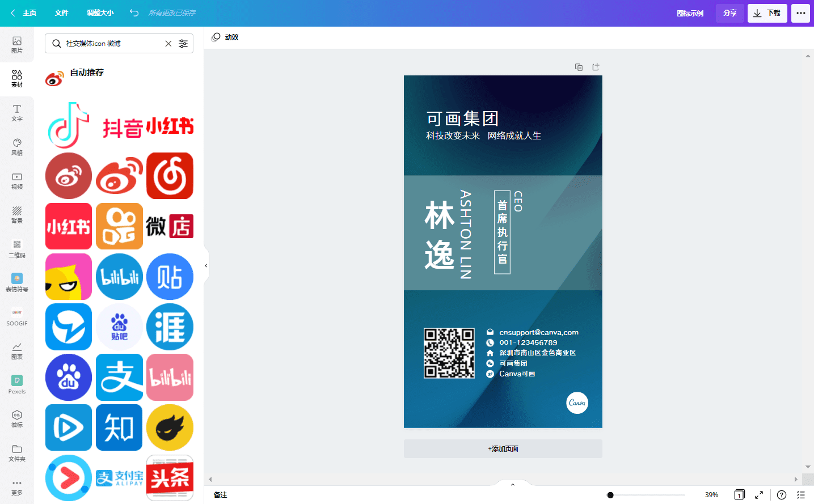The width and height of the screenshot is (814, 504).
Task: Add a new page using top-right page icon
Action: [x=596, y=67]
